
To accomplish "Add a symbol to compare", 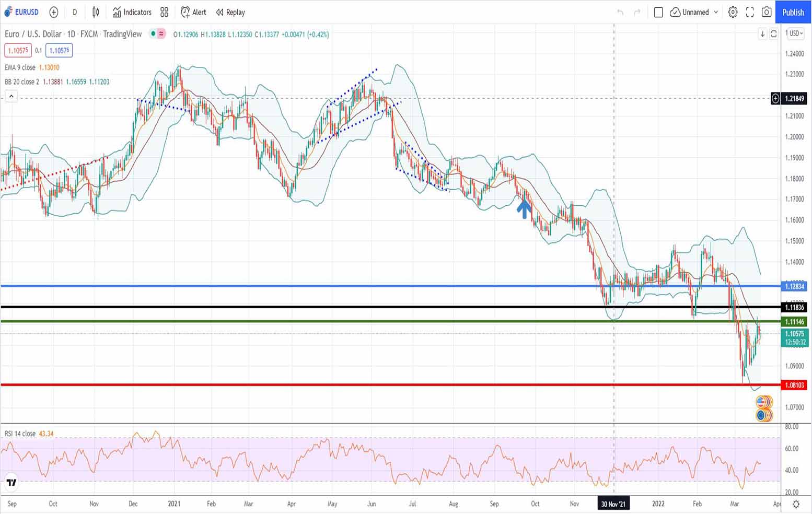I will pyautogui.click(x=54, y=12).
